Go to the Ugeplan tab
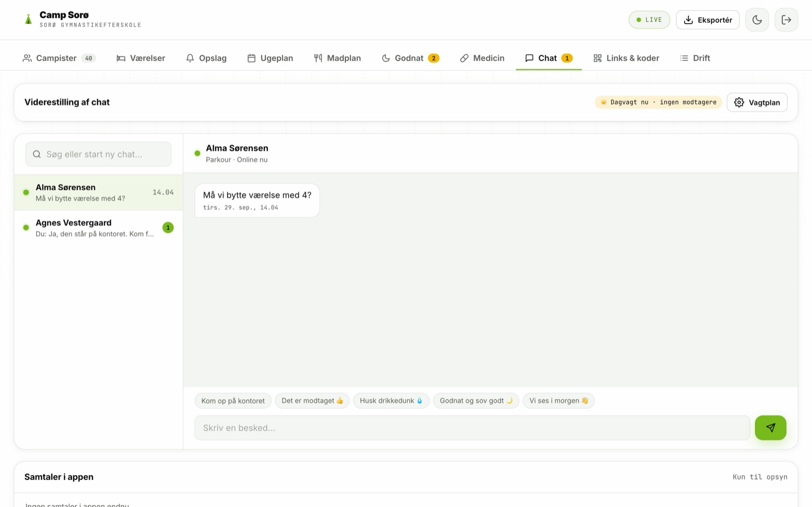This screenshot has width=812, height=507. click(x=270, y=58)
